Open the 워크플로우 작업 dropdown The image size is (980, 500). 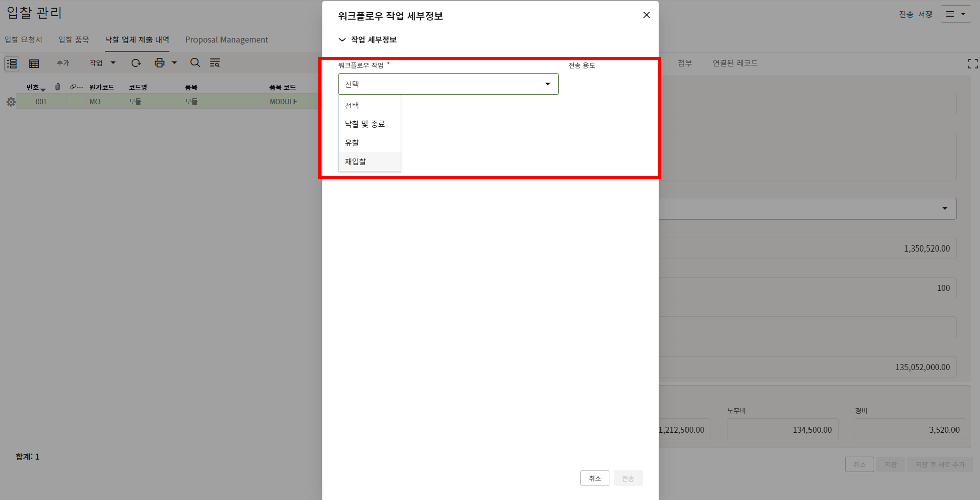448,84
